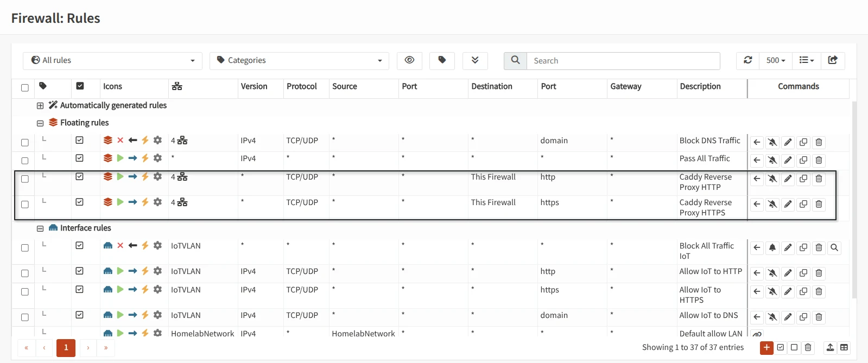Clone the Caddy Reverse Proxy HTTPS rule
The height and width of the screenshot is (363, 868).
point(803,204)
